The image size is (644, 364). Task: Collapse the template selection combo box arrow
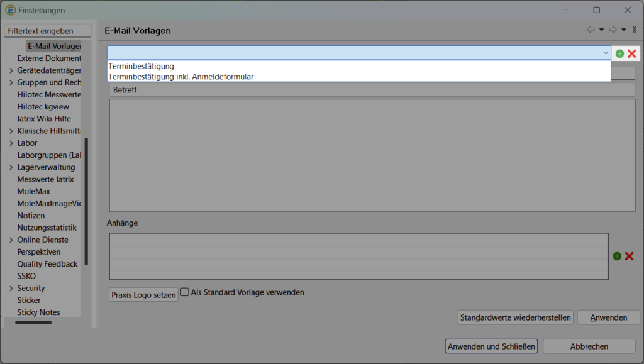coord(605,53)
